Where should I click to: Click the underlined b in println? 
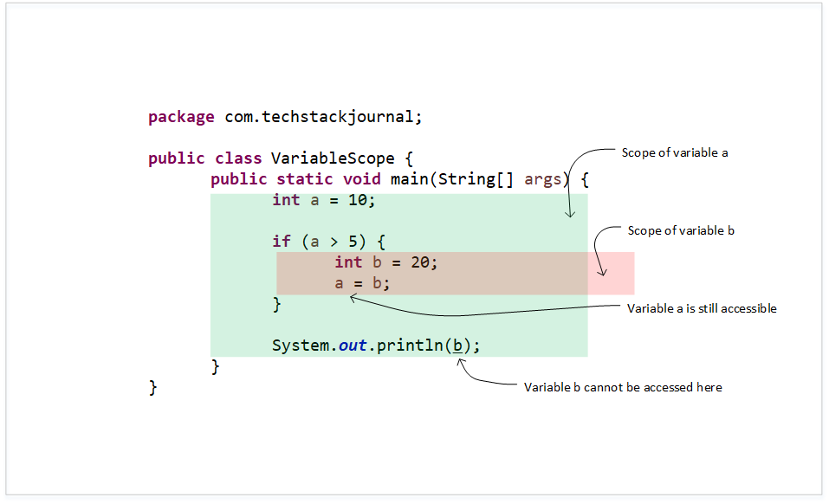(x=458, y=346)
